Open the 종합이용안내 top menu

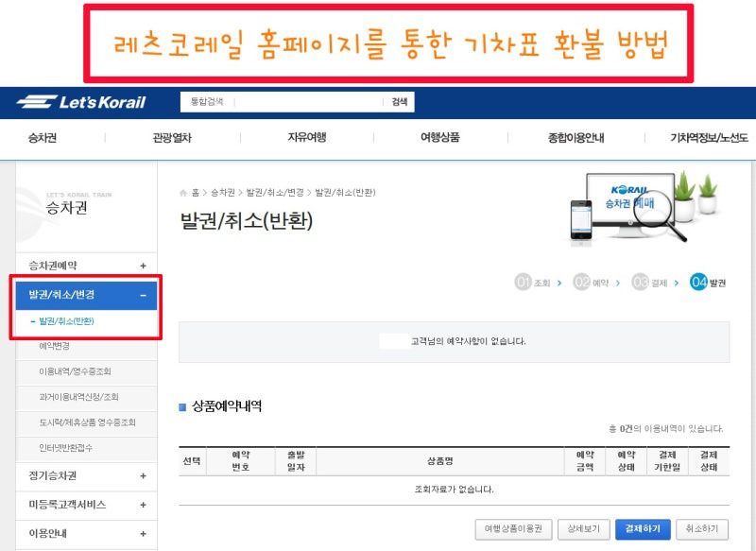[x=576, y=138]
